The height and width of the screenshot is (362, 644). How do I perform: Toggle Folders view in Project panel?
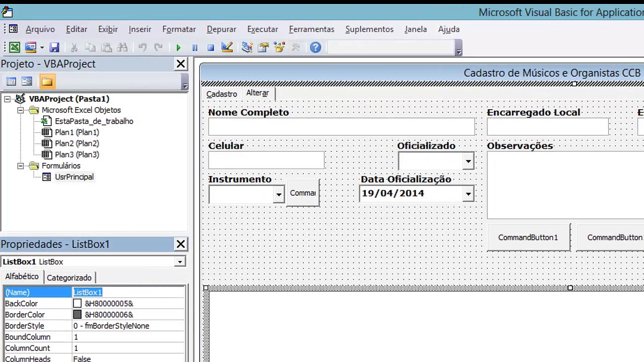[x=47, y=81]
